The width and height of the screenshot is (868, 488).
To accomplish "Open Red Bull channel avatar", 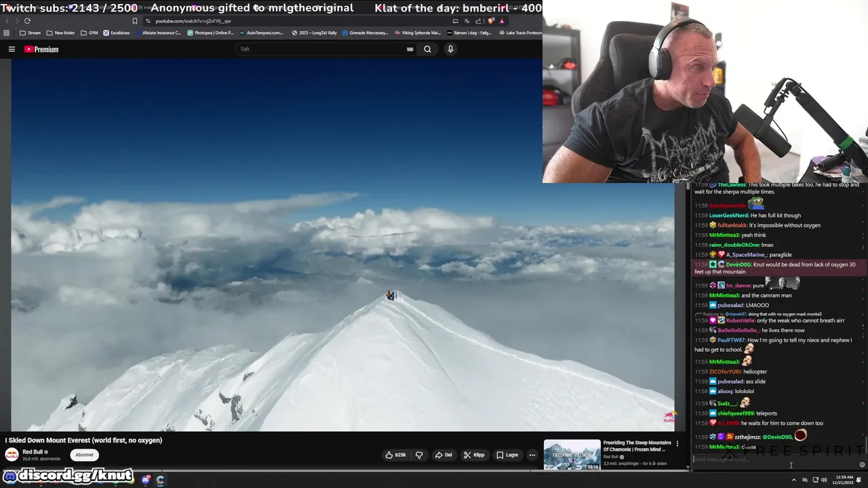I will pyautogui.click(x=12, y=455).
